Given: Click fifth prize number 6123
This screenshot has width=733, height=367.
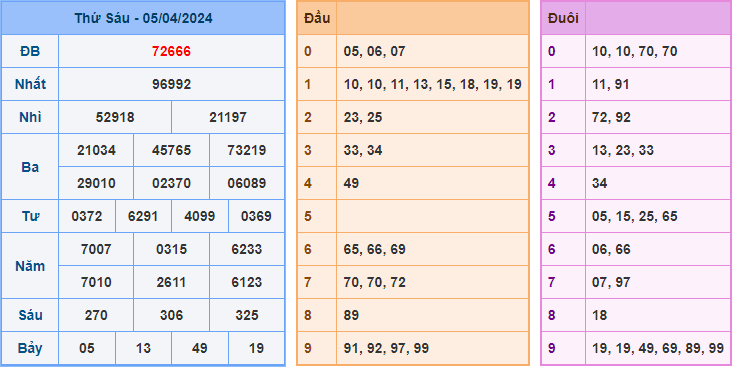Looking at the screenshot, I should (246, 282).
